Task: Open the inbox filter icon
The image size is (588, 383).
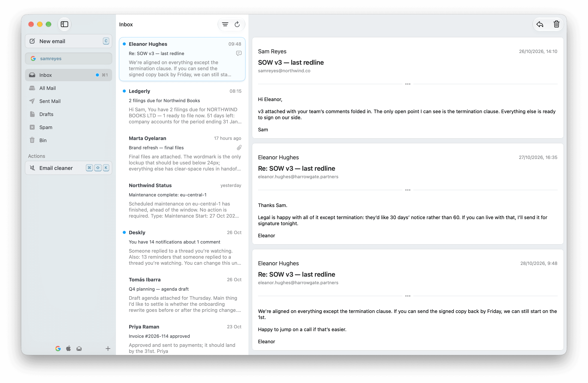Action: click(225, 24)
